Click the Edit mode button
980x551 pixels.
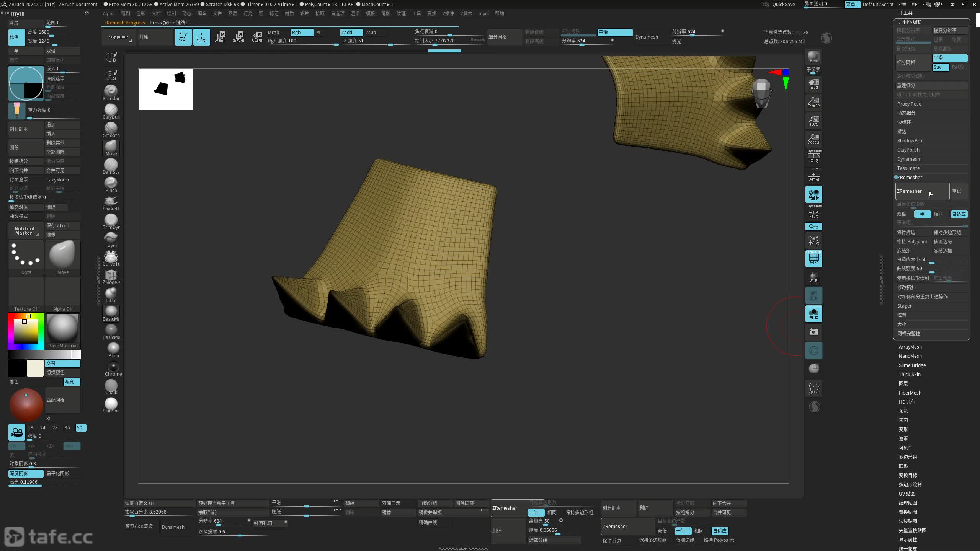[183, 37]
